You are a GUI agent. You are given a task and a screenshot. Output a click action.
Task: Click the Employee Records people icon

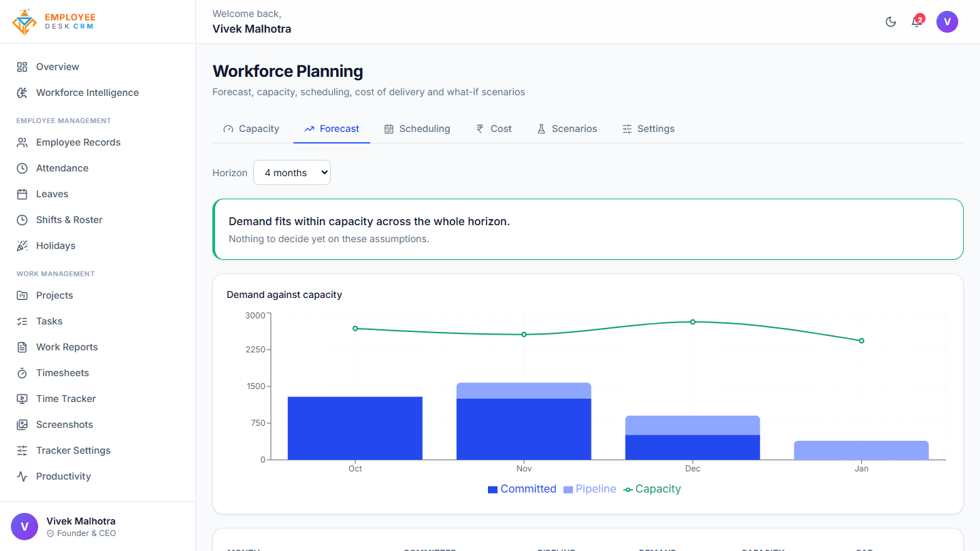[x=22, y=142]
